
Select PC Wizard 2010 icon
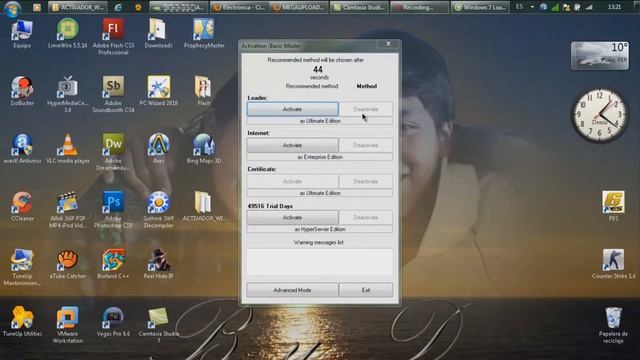point(158,91)
